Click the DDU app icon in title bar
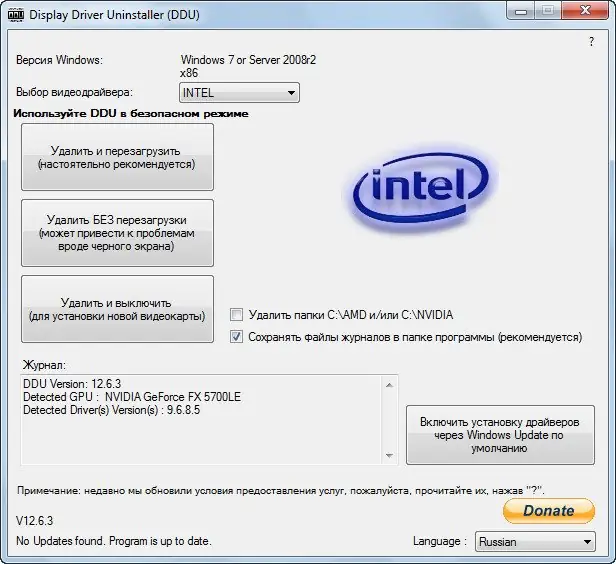 click(16, 15)
